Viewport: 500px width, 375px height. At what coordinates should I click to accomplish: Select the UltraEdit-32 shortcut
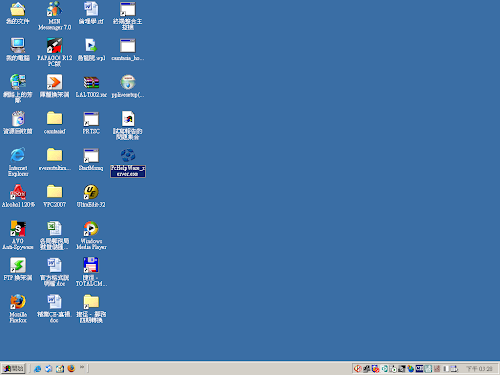pyautogui.click(x=91, y=192)
